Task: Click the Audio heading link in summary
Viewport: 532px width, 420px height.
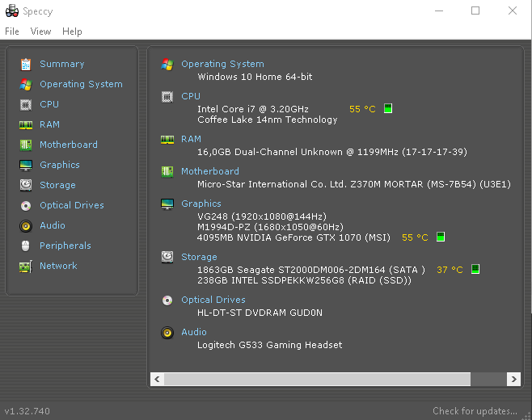Action: point(194,332)
